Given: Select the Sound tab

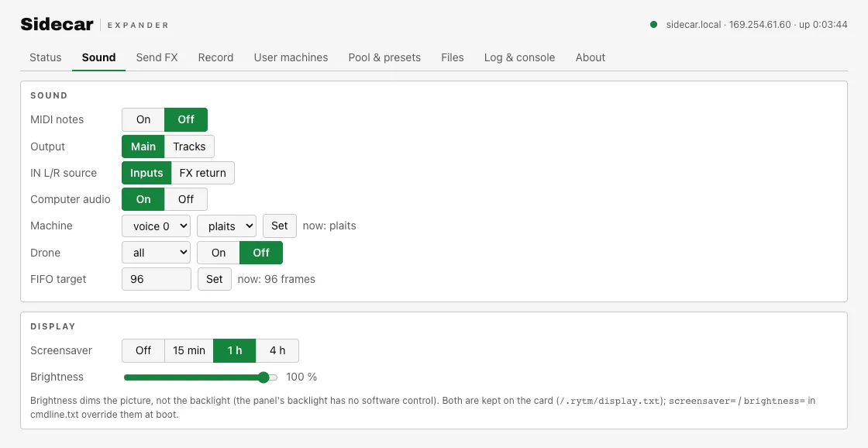Looking at the screenshot, I should tap(98, 57).
